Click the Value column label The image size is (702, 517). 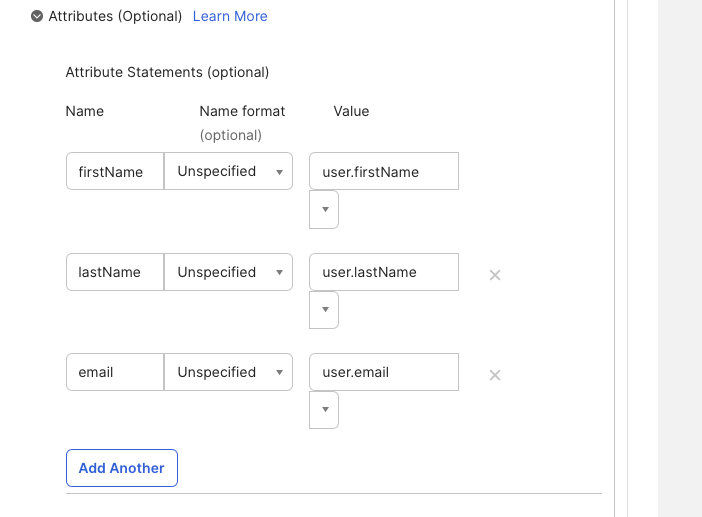(351, 111)
